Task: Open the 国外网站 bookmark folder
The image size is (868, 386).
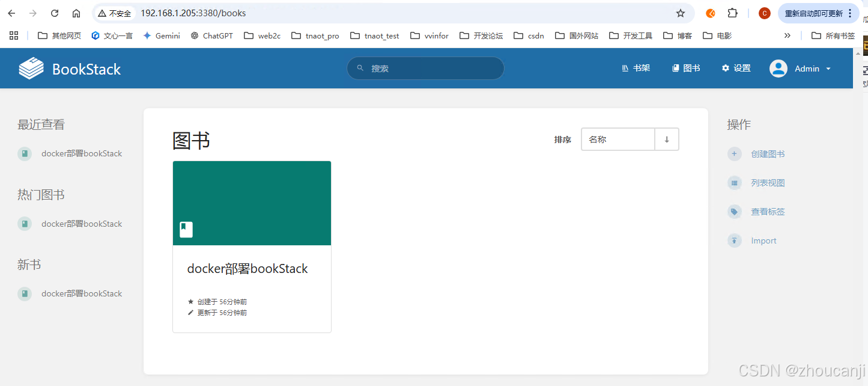Action: click(x=577, y=35)
